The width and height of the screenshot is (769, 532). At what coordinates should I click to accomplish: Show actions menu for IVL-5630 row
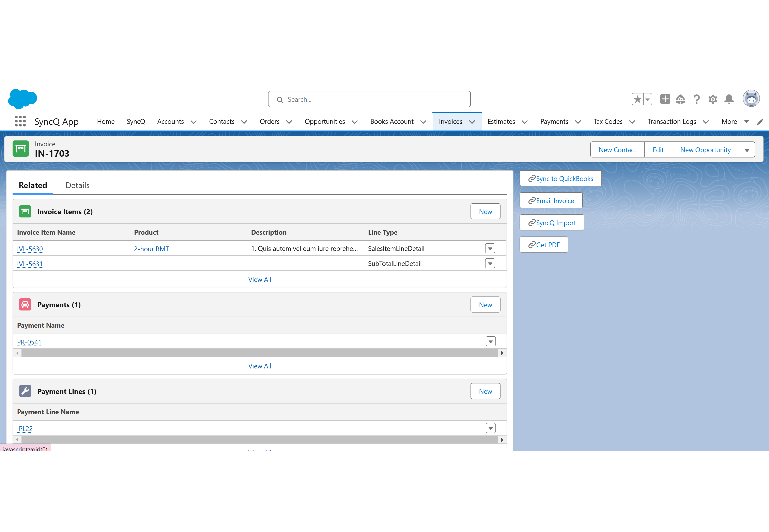tap(490, 249)
